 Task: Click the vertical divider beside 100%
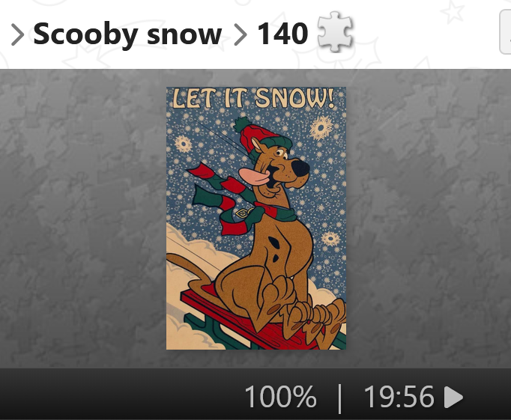pos(340,398)
